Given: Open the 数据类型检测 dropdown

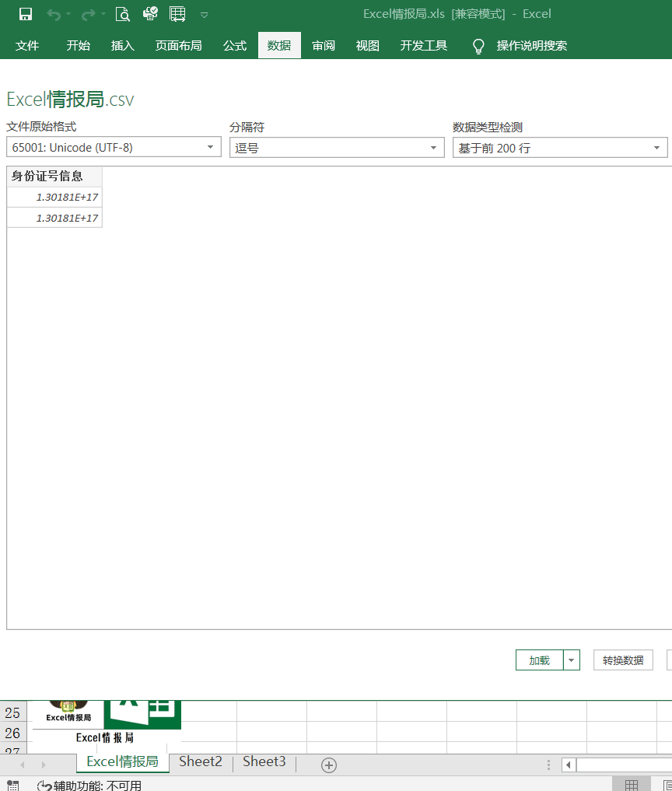Looking at the screenshot, I should click(560, 148).
